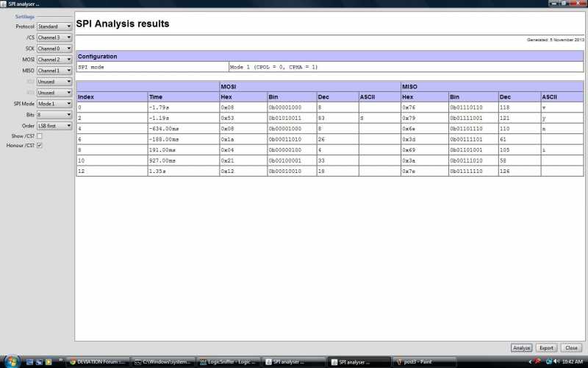The image size is (588, 368).
Task: Open the Order dropdown showing LSB first
Action: click(54, 126)
